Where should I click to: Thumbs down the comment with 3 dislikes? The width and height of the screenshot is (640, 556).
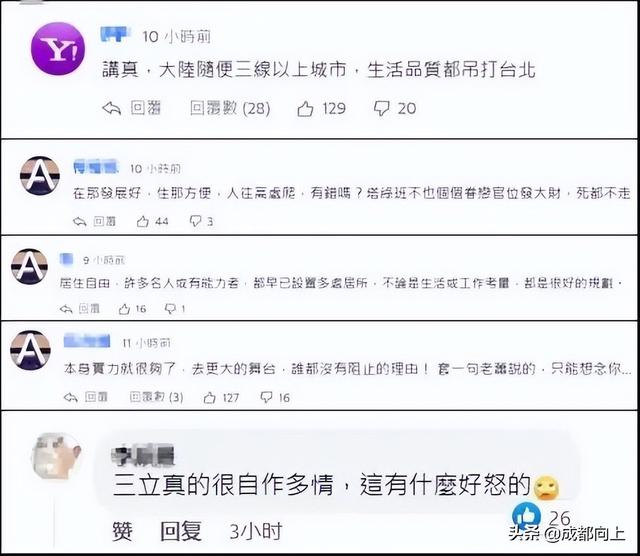click(196, 221)
